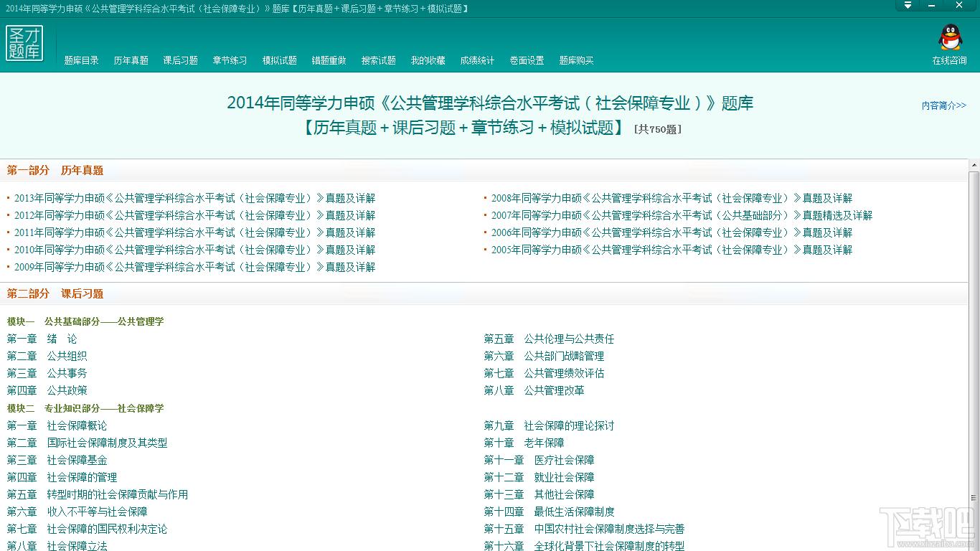Open 课后习题 in the navigation bar

point(181,61)
